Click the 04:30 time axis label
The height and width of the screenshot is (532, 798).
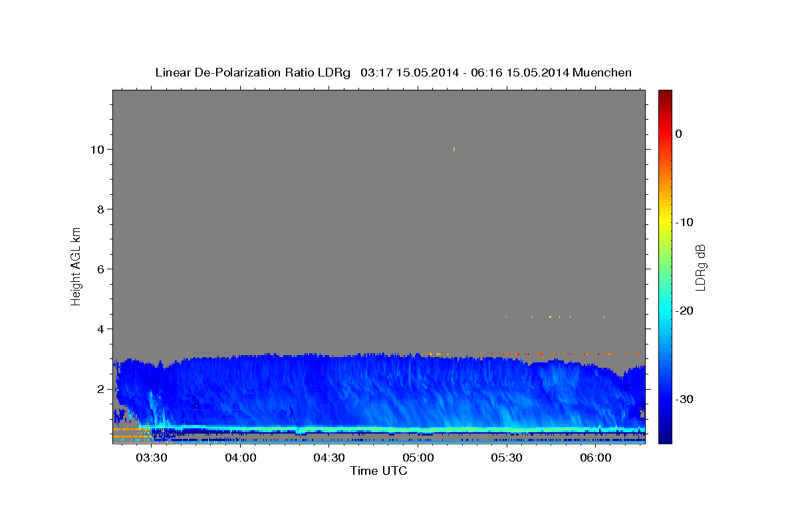pyautogui.click(x=329, y=458)
